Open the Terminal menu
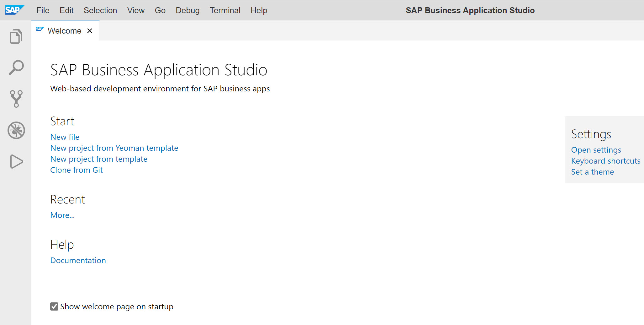This screenshot has height=325, width=644. [x=225, y=10]
